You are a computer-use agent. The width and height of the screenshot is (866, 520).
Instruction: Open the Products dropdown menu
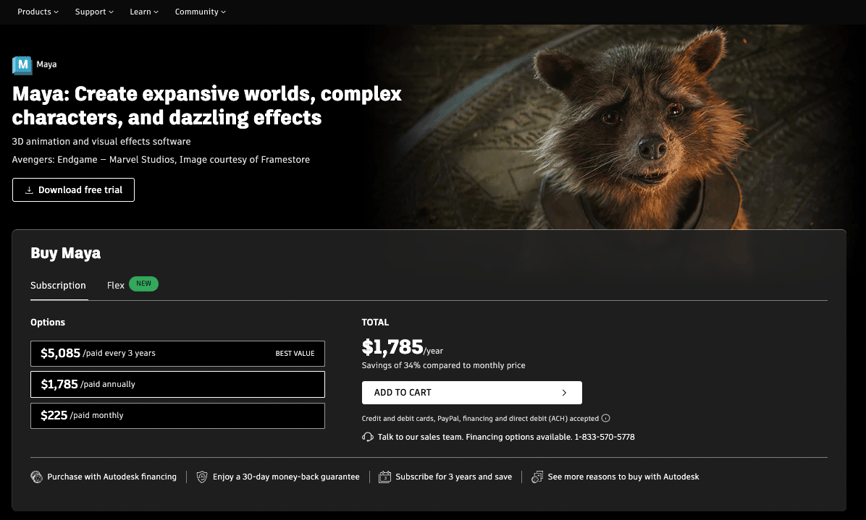click(x=38, y=12)
